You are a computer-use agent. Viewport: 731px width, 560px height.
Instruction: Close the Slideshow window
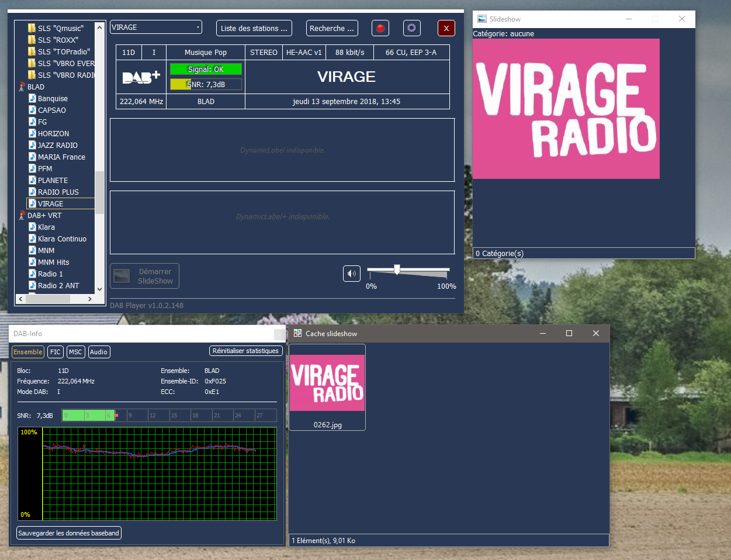tap(682, 19)
